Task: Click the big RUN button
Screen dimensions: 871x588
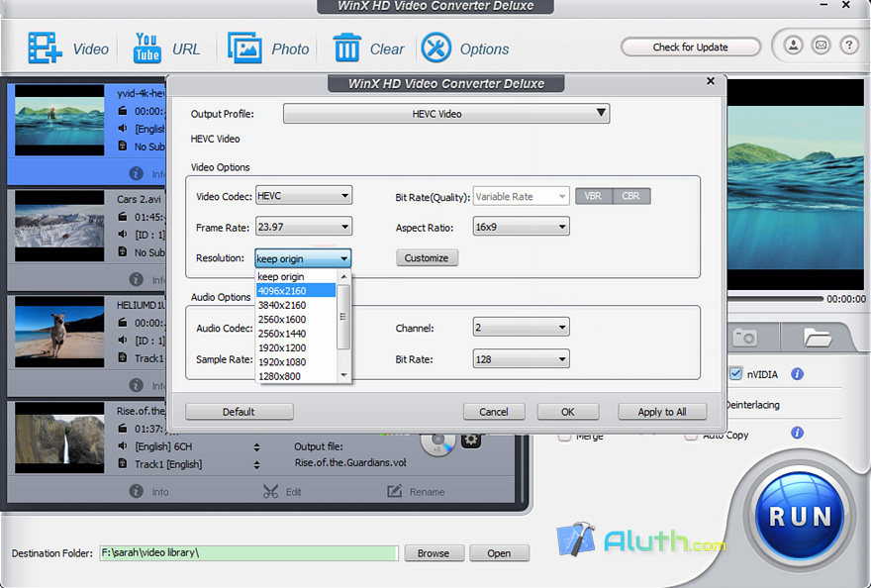Action: (x=800, y=517)
